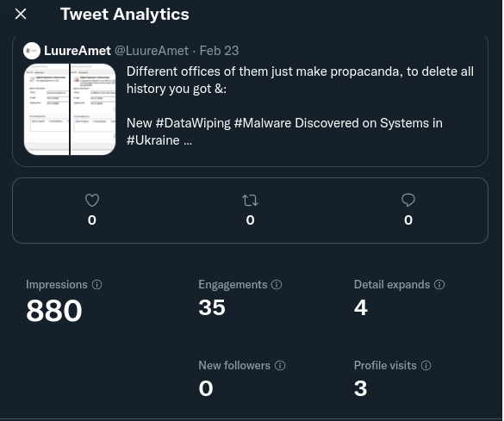Click the heart likes icon

[92, 201]
